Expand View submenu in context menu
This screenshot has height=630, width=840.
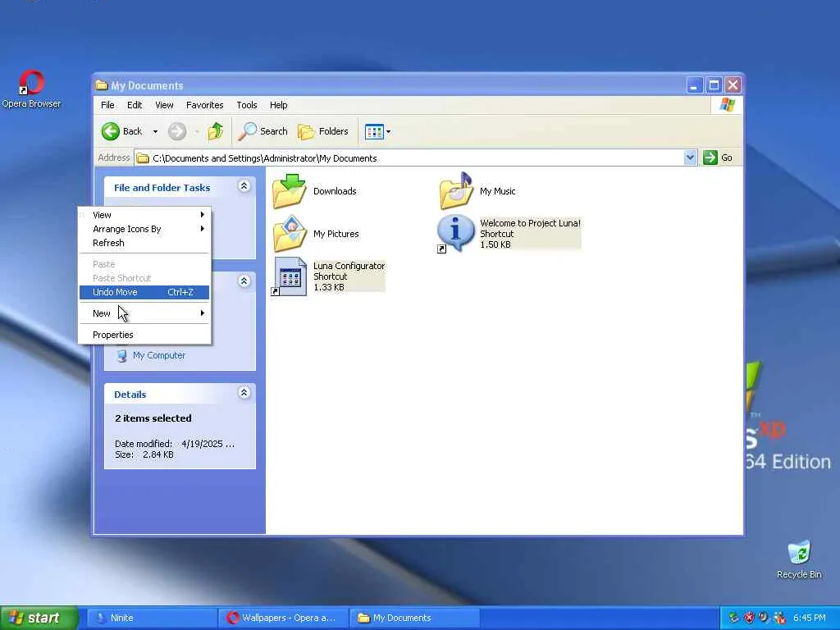click(x=144, y=215)
